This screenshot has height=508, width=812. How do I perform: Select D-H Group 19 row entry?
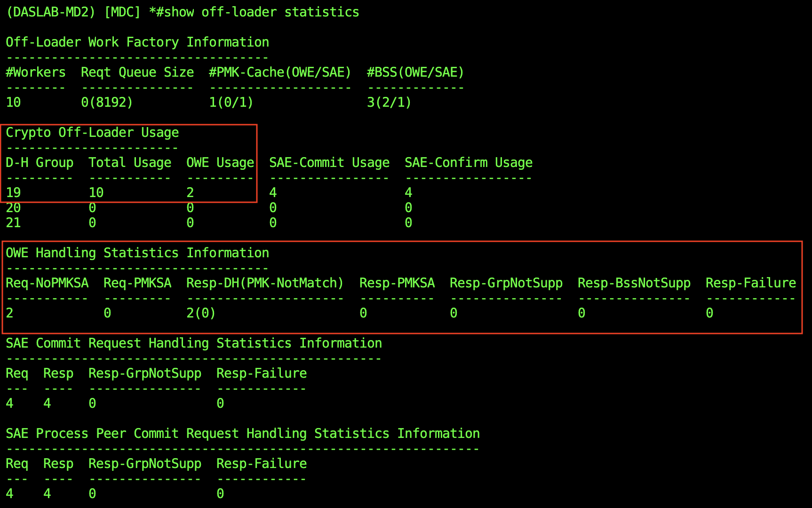[x=13, y=192]
